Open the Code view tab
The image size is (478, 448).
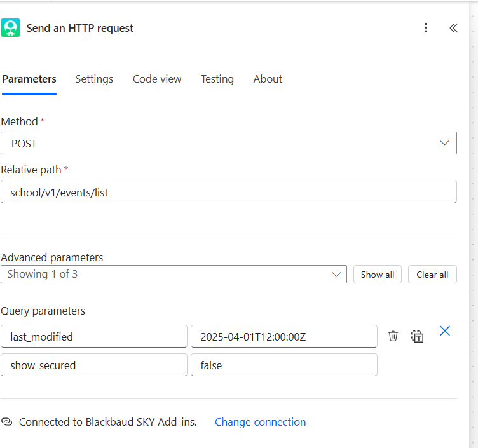click(x=157, y=79)
